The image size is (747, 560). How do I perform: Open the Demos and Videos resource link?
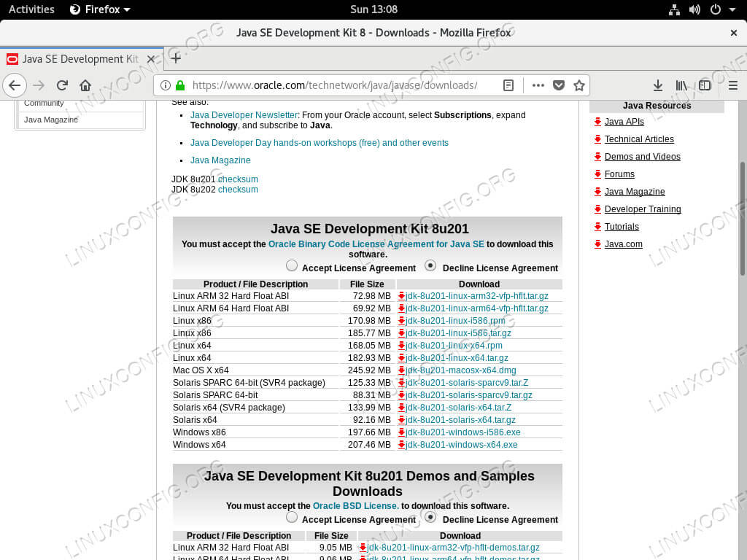pyautogui.click(x=642, y=157)
